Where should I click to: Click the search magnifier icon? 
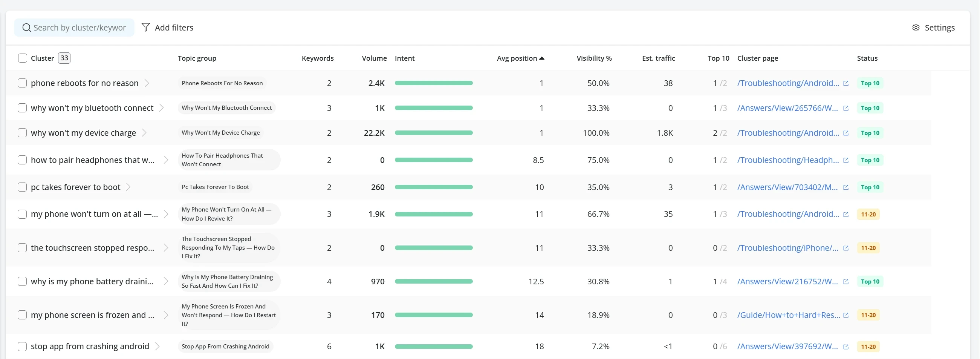tap(26, 28)
